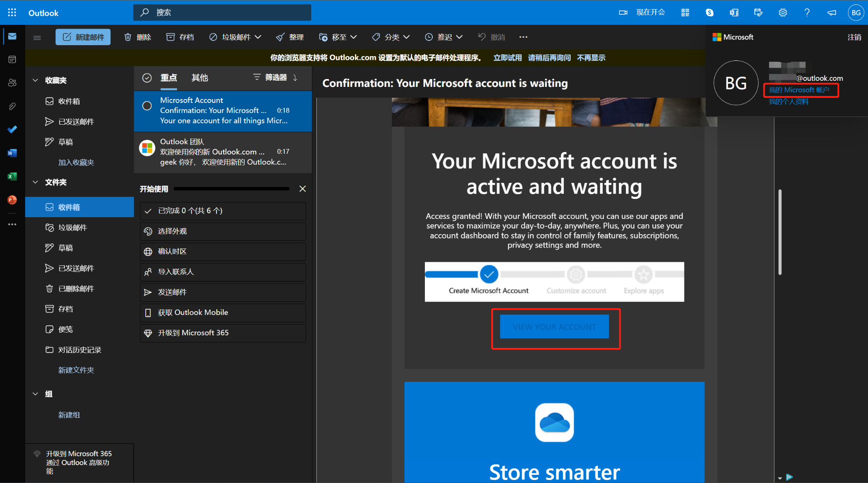868x483 pixels.
Task: Expand the 垃圾邮件 dropdown in the toolbar
Action: click(x=258, y=37)
